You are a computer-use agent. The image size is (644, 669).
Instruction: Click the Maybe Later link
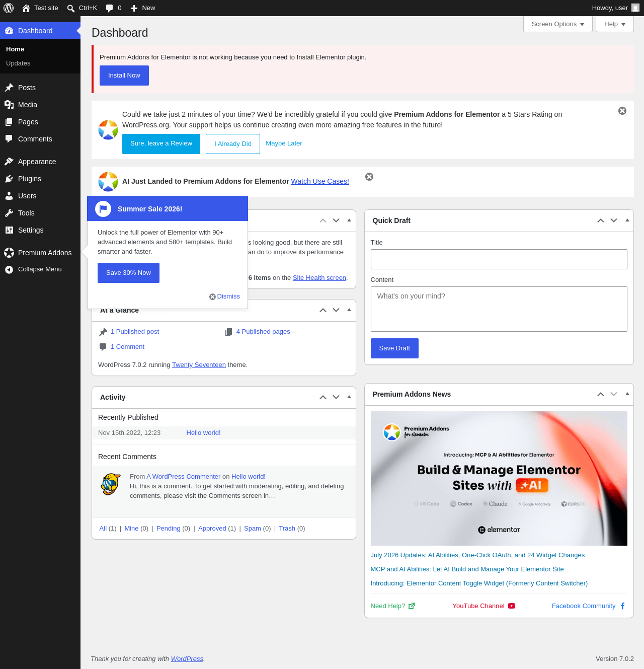click(x=284, y=143)
